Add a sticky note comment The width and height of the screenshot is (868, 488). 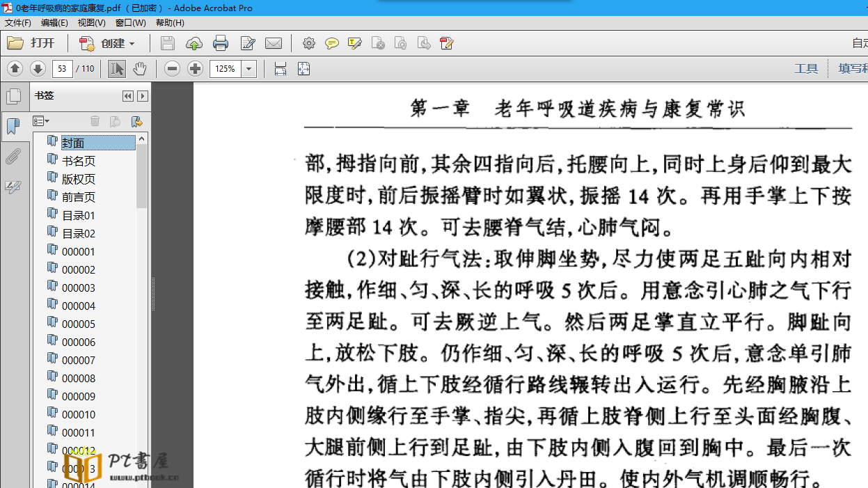tap(332, 43)
